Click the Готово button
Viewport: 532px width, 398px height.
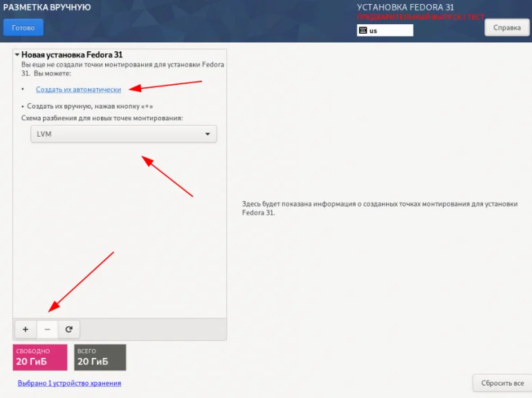pos(23,28)
